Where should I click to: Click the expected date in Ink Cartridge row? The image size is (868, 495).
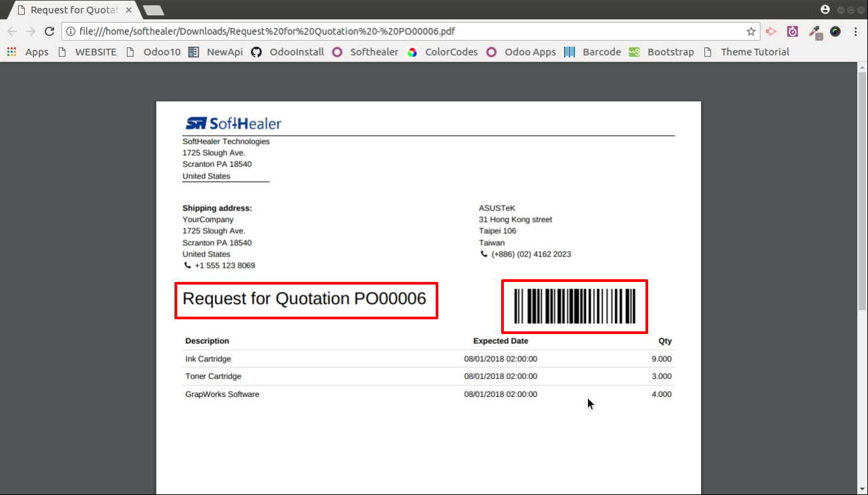click(500, 359)
